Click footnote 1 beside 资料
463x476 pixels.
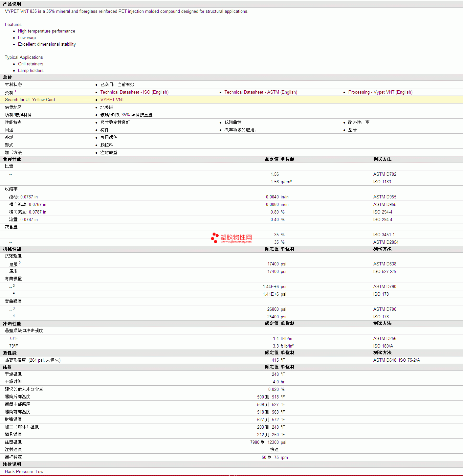[15, 91]
